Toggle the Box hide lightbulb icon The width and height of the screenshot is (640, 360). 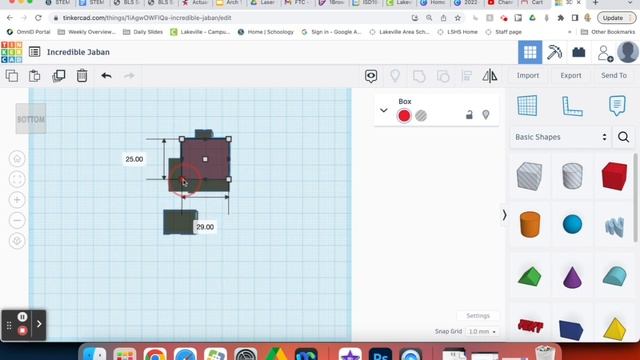486,115
